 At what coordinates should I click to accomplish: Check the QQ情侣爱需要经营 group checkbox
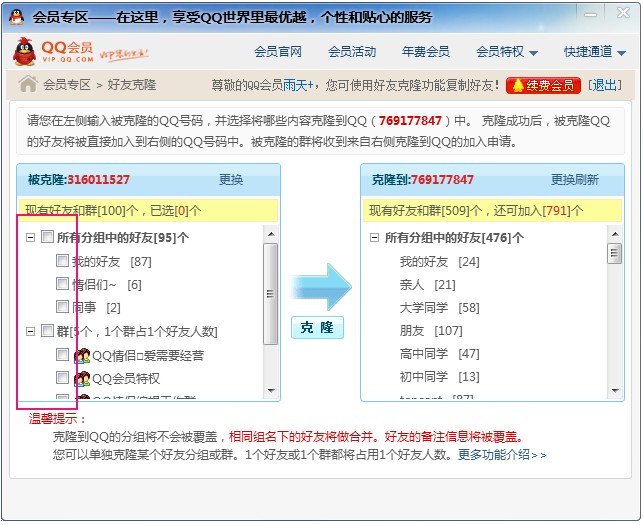pos(62,354)
